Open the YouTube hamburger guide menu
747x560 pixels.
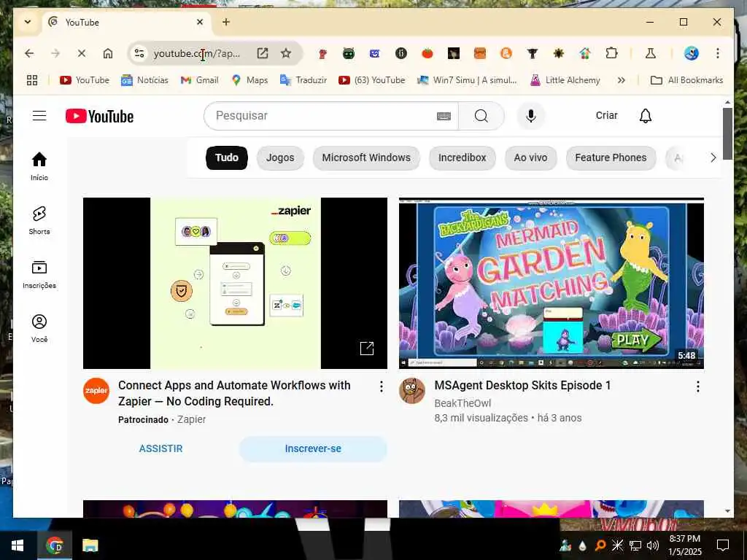click(x=39, y=116)
